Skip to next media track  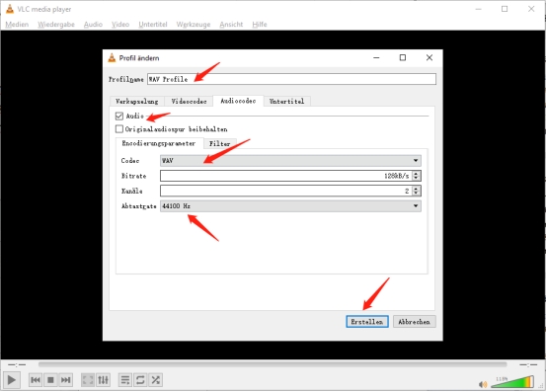[x=65, y=380]
